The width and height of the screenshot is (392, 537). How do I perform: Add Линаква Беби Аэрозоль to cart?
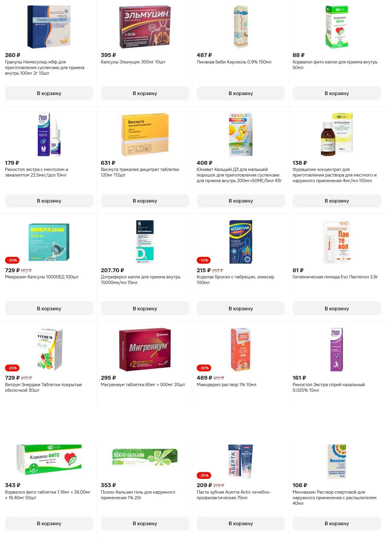coord(241,93)
